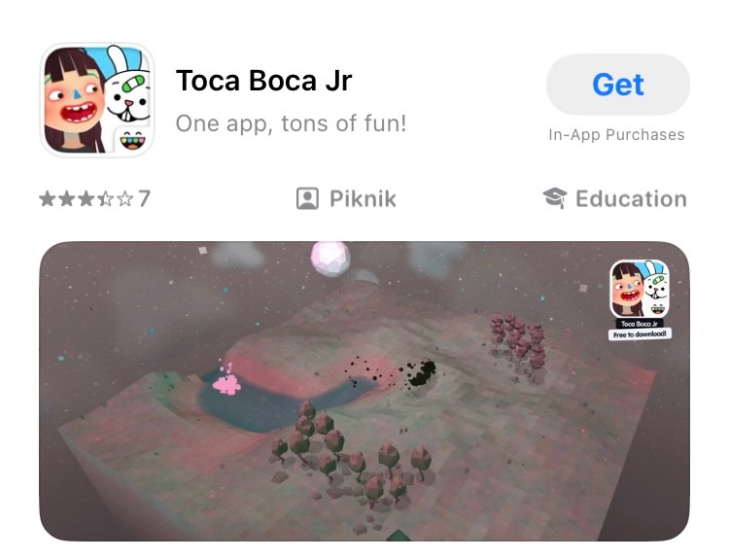
Task: Tap the rating count number 7
Action: coord(144,198)
